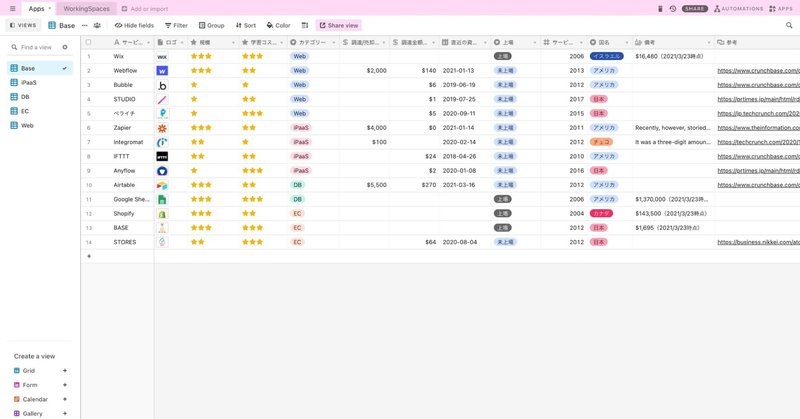The height and width of the screenshot is (419, 800).
Task: Open AUTOMATIONS panel
Action: pyautogui.click(x=738, y=9)
